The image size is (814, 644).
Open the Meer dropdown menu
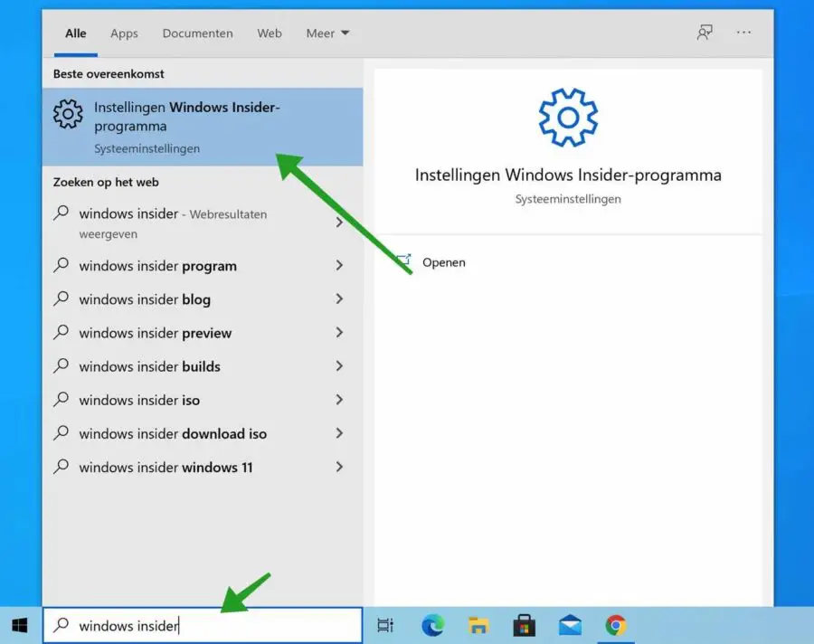tap(327, 33)
